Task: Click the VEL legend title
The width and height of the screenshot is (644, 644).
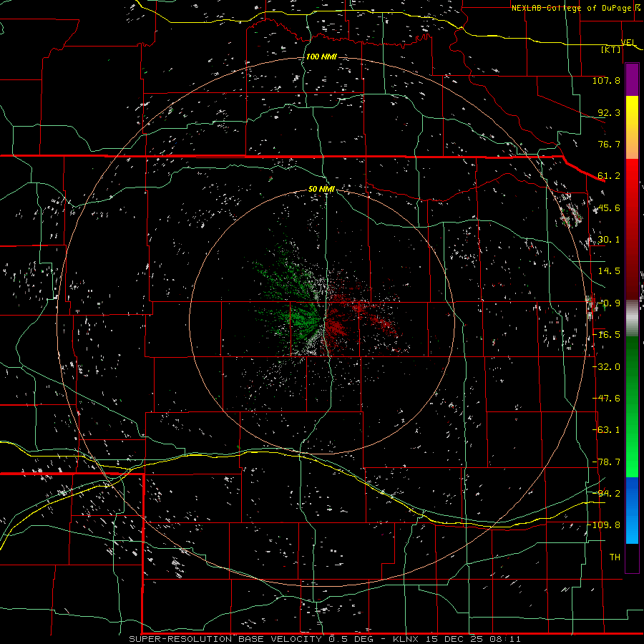Action: [x=628, y=42]
